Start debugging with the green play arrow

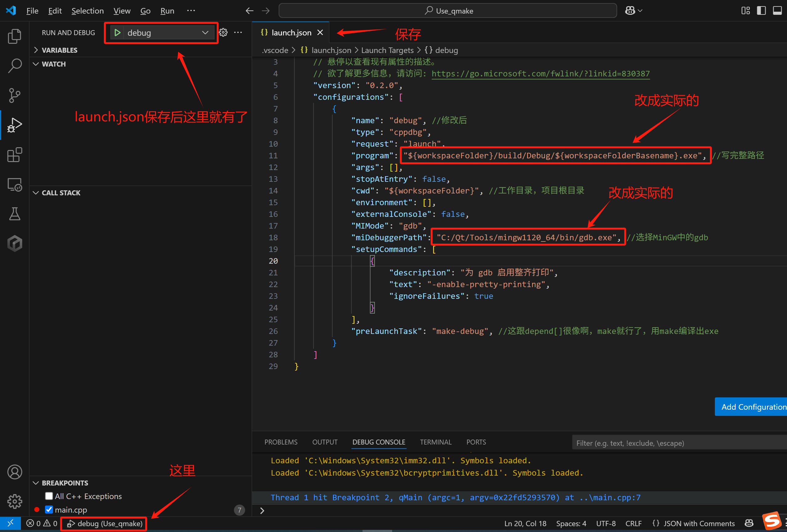coord(117,32)
